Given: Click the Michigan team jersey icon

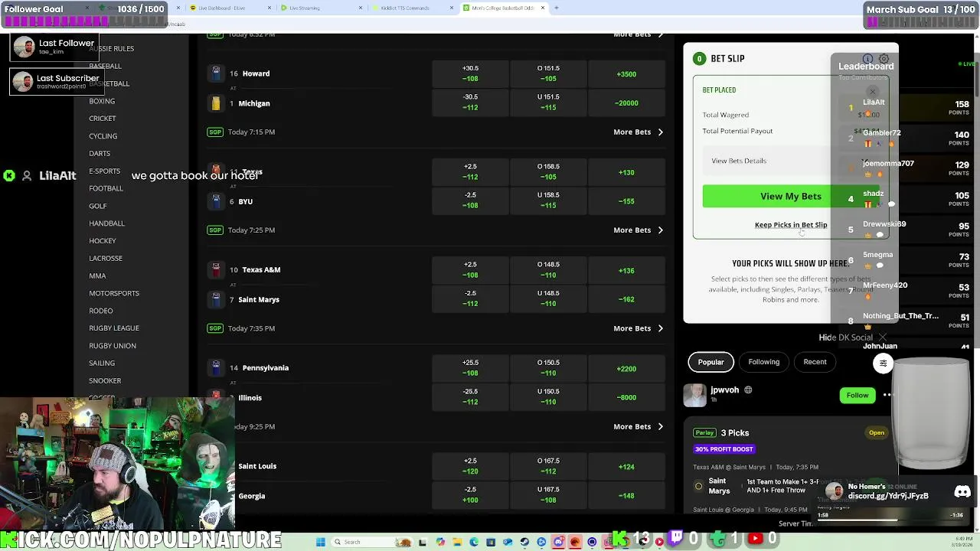Looking at the screenshot, I should 216,103.
